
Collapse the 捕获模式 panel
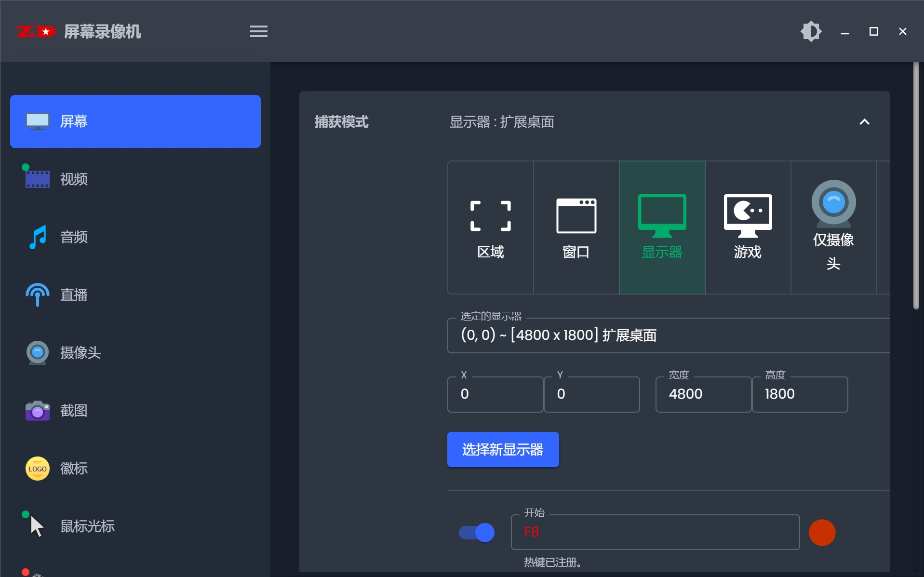coord(864,122)
